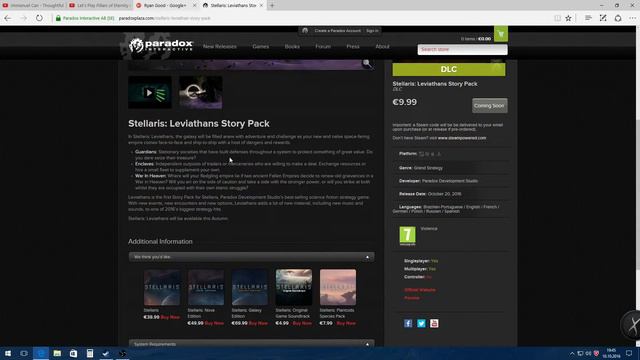Open the Plantoids Species Pack cover
640x360 pixels.
(338, 287)
